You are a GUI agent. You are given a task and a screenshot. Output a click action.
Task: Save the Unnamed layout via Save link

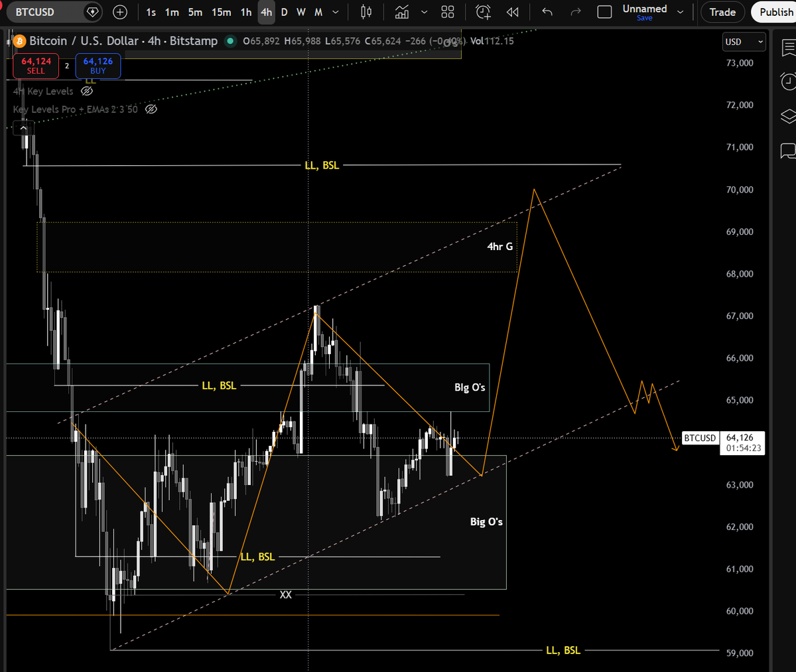pos(644,19)
